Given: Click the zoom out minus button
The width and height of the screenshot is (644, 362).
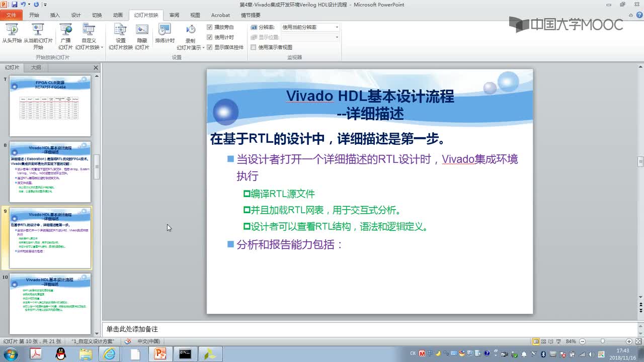Looking at the screenshot, I should pyautogui.click(x=583, y=341).
